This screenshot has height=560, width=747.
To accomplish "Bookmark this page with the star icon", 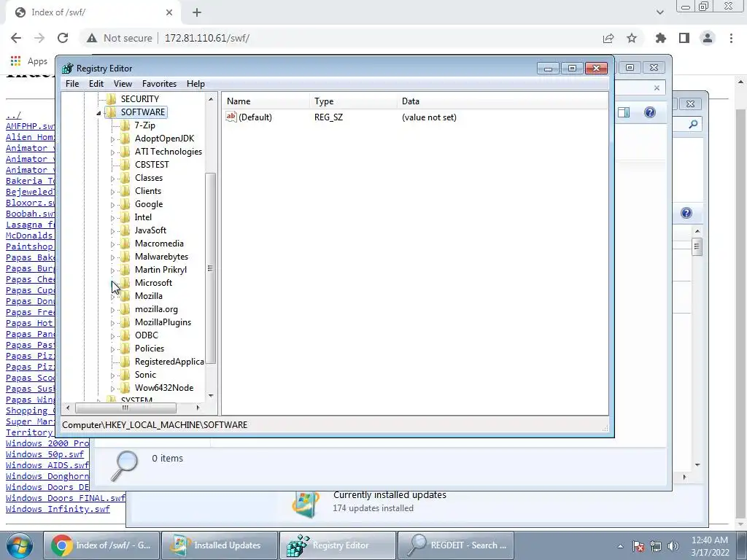I will tap(632, 38).
